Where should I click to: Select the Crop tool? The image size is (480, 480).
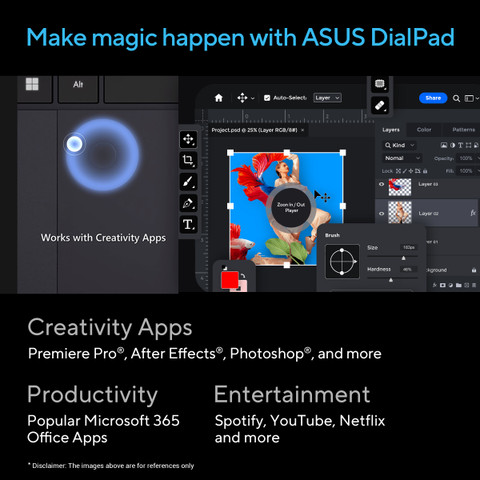pyautogui.click(x=188, y=160)
